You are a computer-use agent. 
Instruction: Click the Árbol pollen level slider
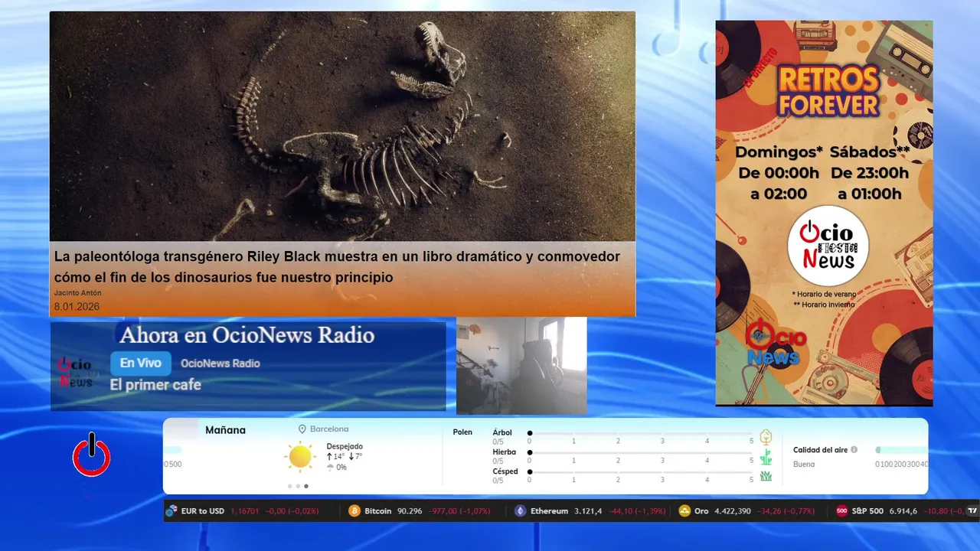pos(640,433)
